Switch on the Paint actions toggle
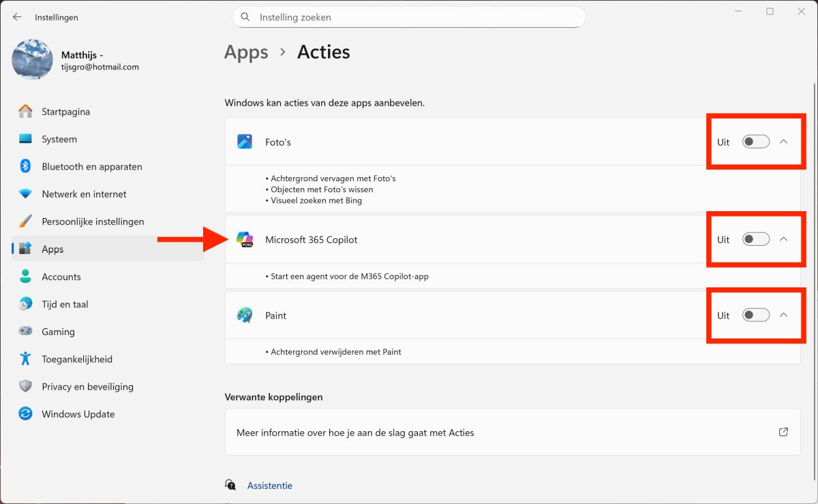The image size is (818, 504). pyautogui.click(x=755, y=315)
